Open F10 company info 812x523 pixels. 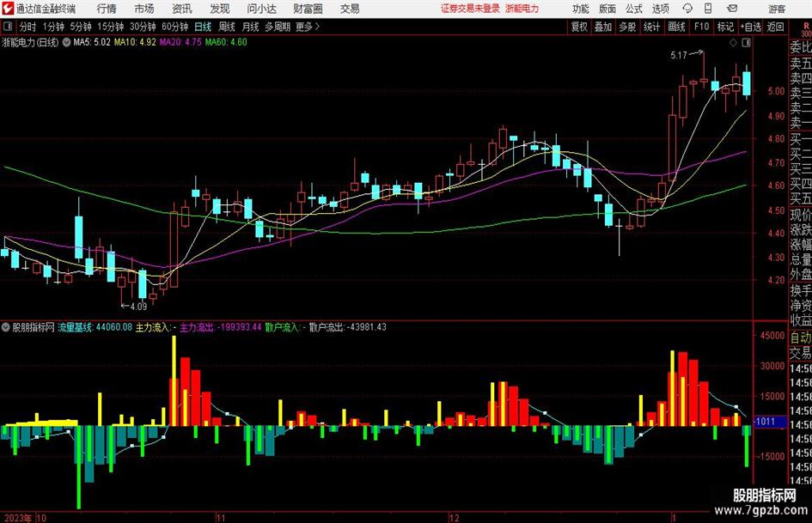tap(701, 27)
